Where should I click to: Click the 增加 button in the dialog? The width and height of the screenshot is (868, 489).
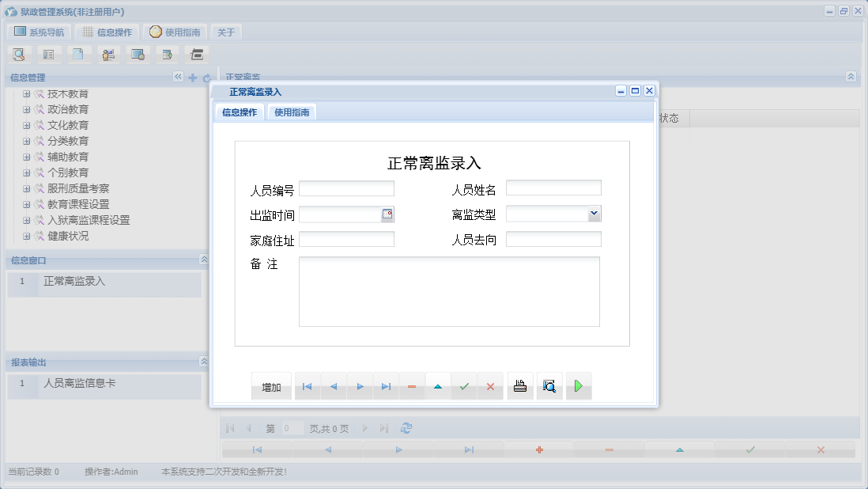(x=271, y=385)
